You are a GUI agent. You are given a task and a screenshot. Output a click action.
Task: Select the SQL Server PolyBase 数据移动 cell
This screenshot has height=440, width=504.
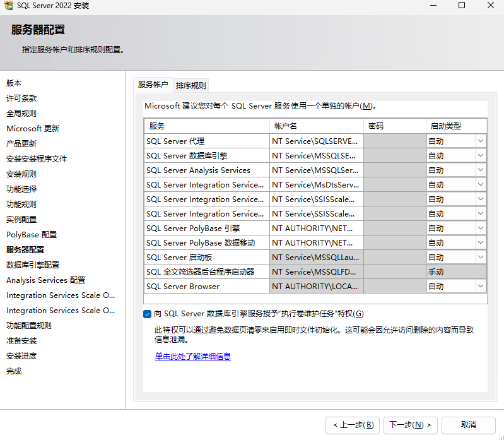pos(207,243)
